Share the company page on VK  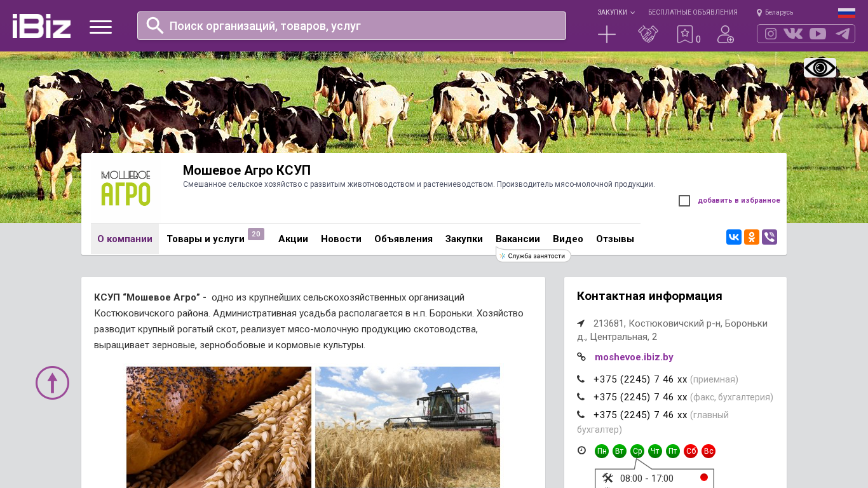734,237
